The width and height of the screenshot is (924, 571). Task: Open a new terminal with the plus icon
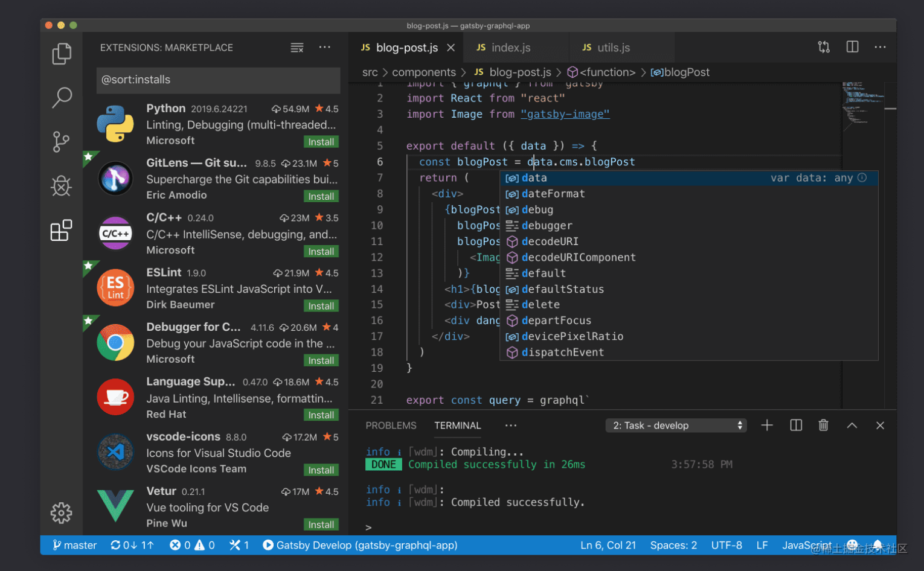pyautogui.click(x=766, y=425)
